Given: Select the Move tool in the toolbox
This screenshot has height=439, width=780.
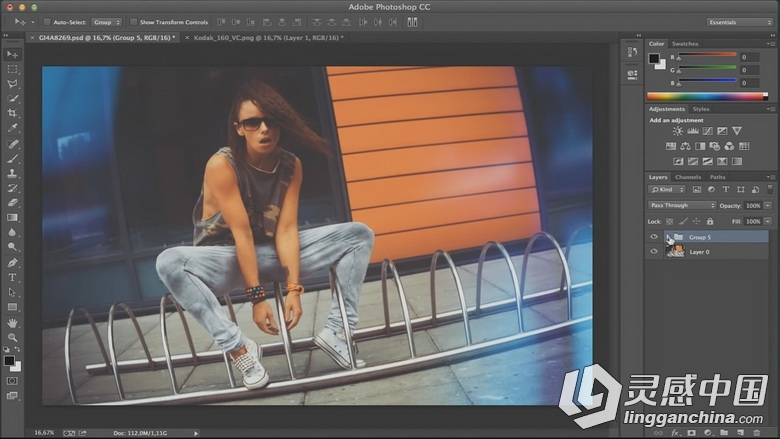Looking at the screenshot, I should [x=12, y=54].
